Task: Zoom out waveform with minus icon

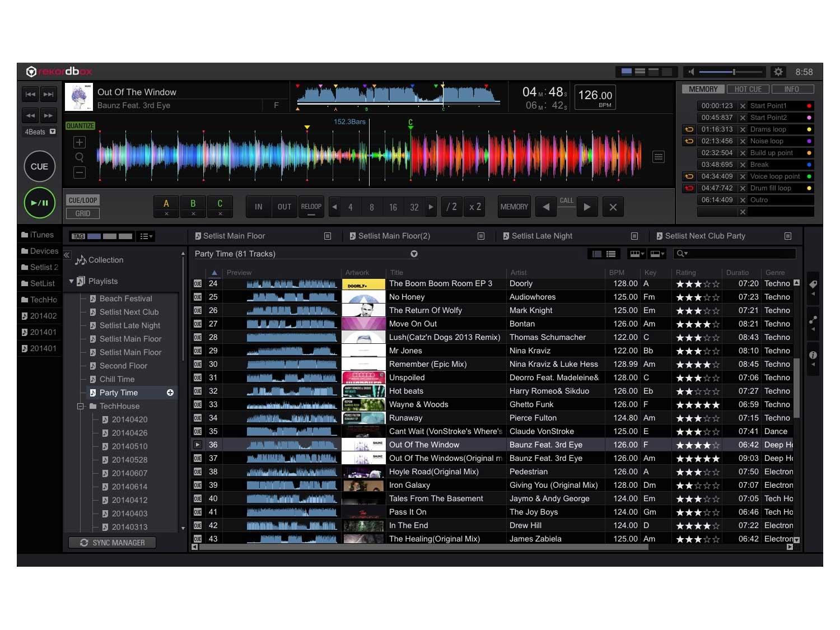Action: point(80,172)
